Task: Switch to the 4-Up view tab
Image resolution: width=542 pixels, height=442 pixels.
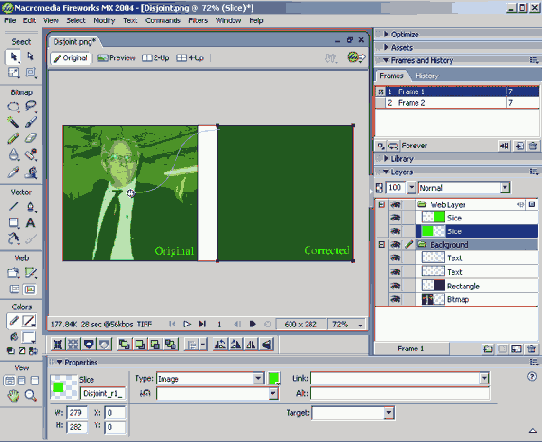Action: [x=190, y=58]
